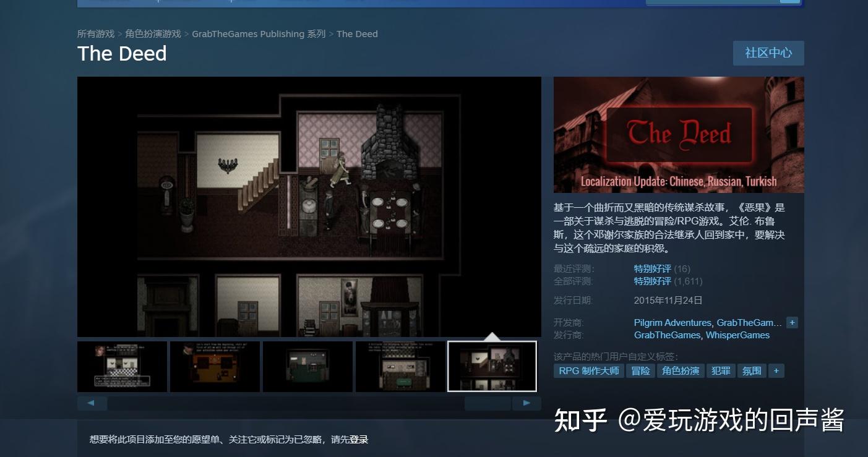Open publisher GrabTheGames link
The width and height of the screenshot is (868, 457).
tap(667, 335)
